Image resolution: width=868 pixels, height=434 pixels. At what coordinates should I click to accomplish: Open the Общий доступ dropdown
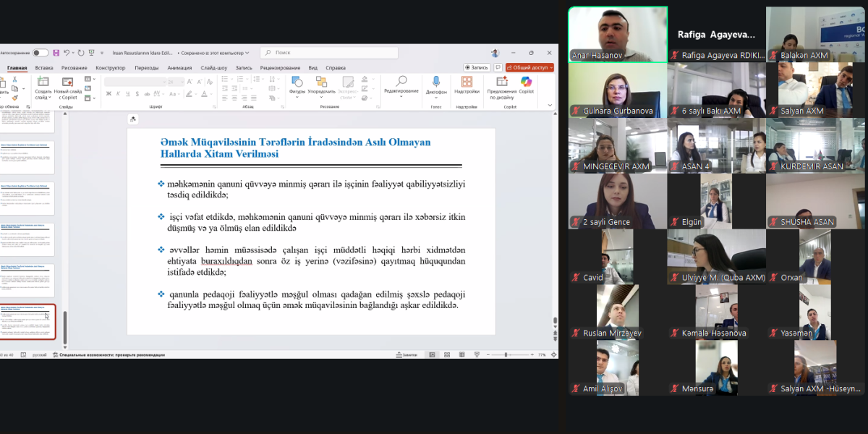tap(530, 67)
